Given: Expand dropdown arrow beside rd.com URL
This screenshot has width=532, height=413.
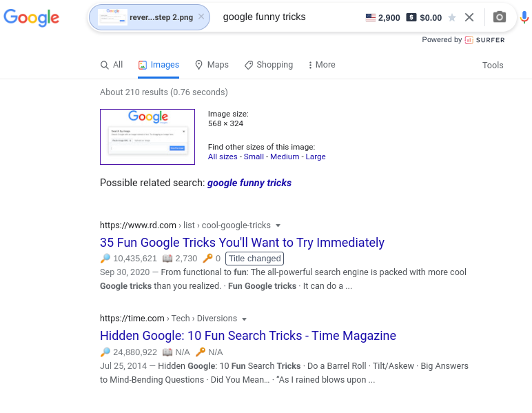Looking at the screenshot, I should pos(278,225).
